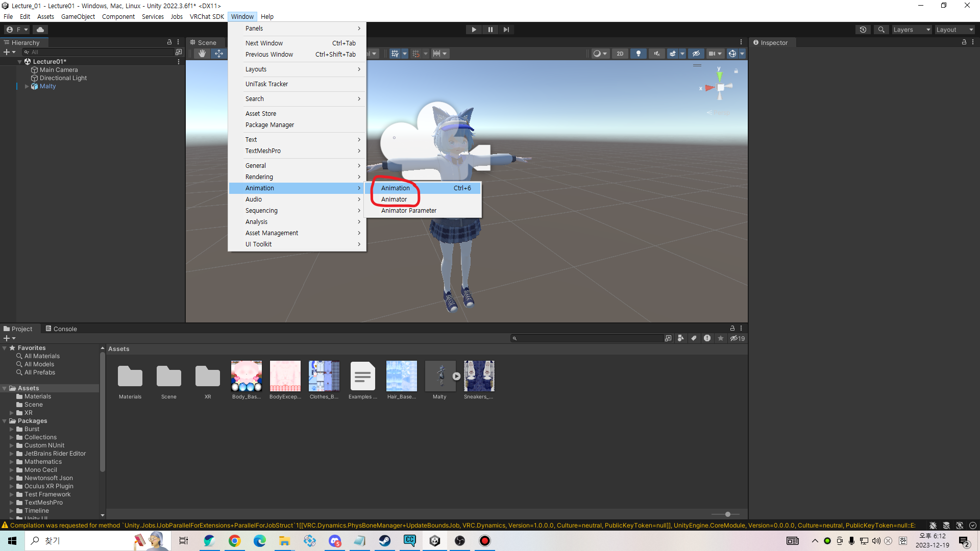The height and width of the screenshot is (551, 980).
Task: Select Materials folder under Assets tree
Action: pos(37,396)
